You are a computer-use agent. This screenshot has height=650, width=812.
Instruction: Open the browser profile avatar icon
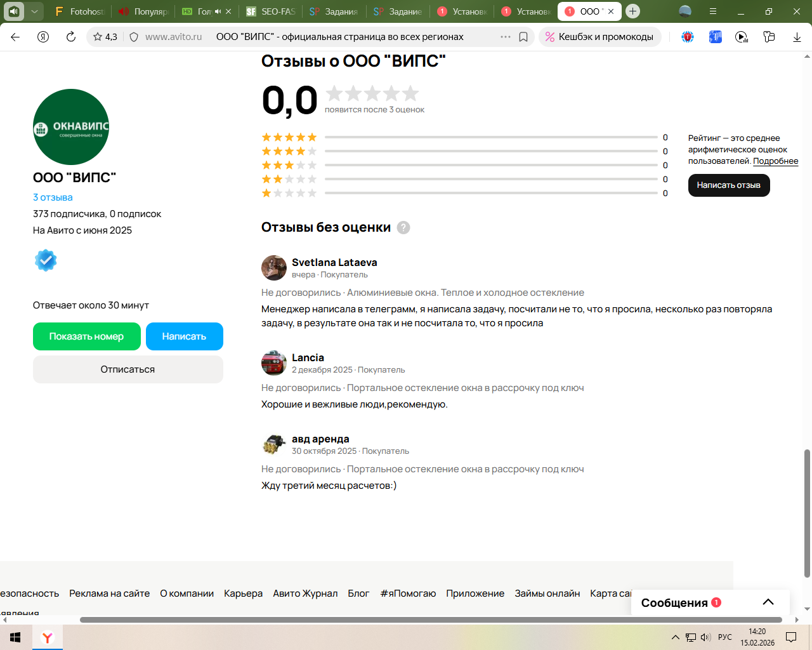click(685, 11)
